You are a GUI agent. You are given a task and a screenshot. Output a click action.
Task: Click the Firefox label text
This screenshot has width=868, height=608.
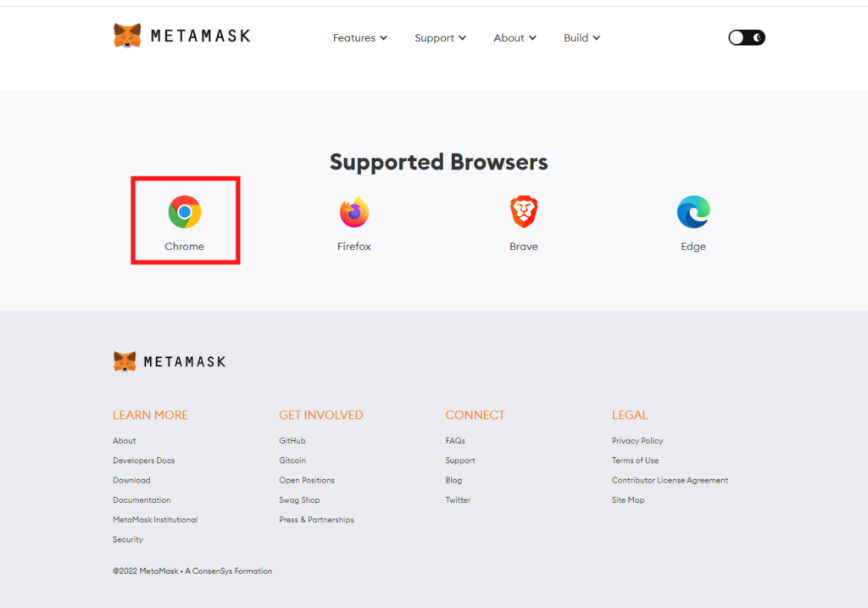click(354, 247)
